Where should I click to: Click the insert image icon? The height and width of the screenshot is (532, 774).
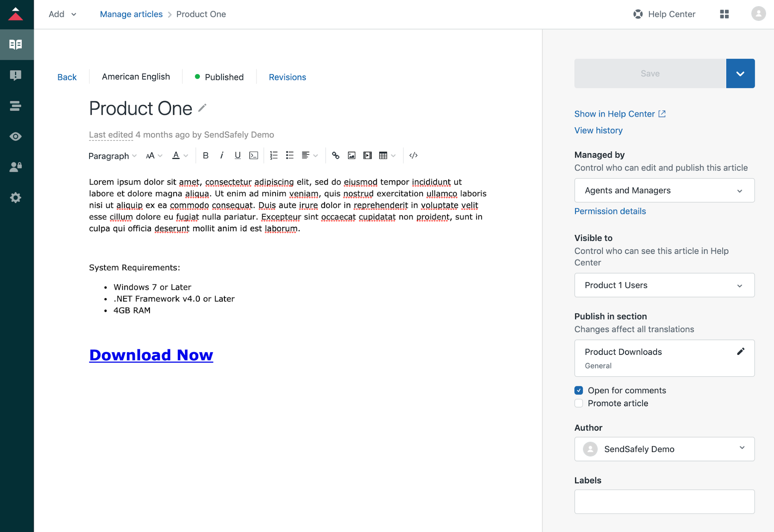(x=351, y=155)
